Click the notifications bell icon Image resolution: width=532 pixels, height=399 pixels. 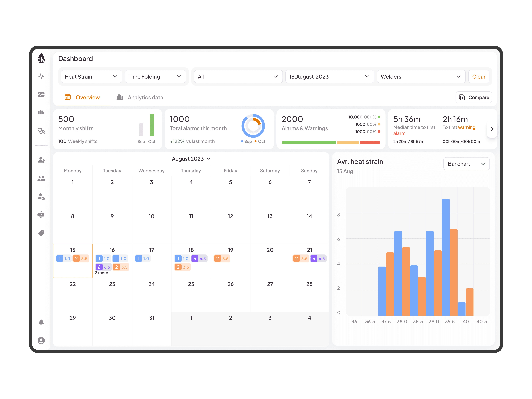(41, 322)
